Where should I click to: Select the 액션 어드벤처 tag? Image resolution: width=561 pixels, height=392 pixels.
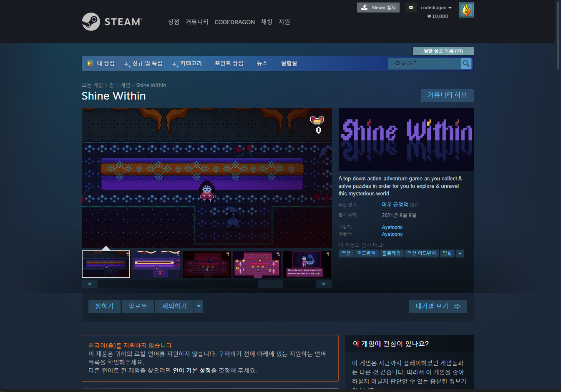[422, 253]
